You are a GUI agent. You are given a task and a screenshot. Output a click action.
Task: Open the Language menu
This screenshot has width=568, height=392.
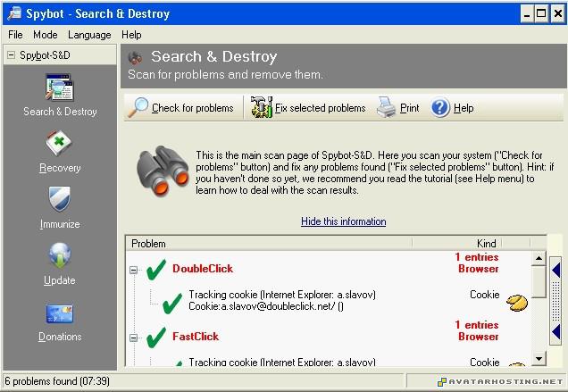click(x=89, y=35)
